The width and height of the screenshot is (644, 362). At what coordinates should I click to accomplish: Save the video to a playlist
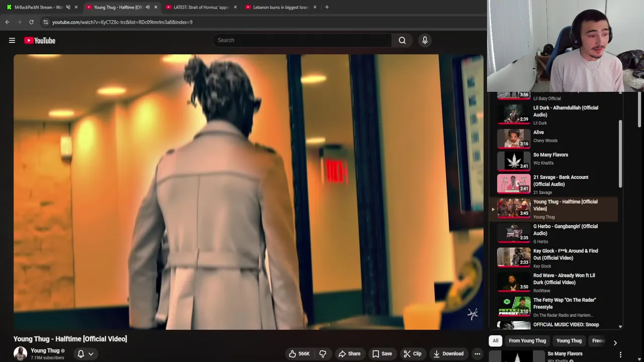(382, 354)
